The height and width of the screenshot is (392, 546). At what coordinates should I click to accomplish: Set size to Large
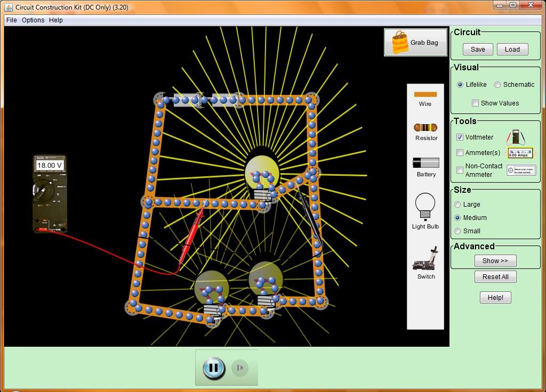coord(457,205)
